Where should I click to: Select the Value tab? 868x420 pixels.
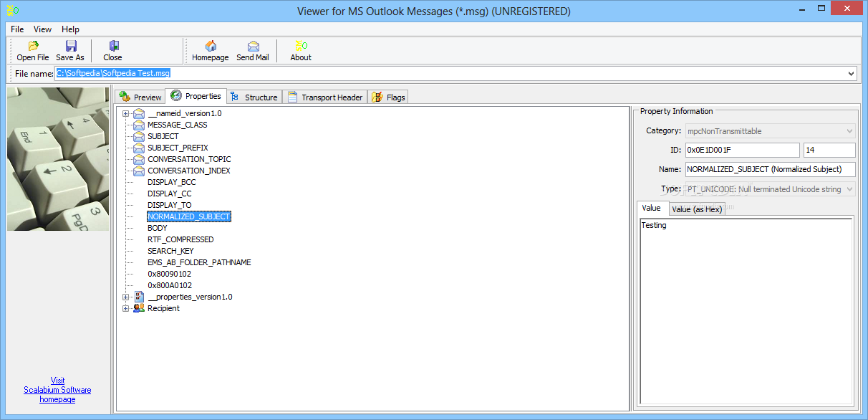pyautogui.click(x=652, y=208)
